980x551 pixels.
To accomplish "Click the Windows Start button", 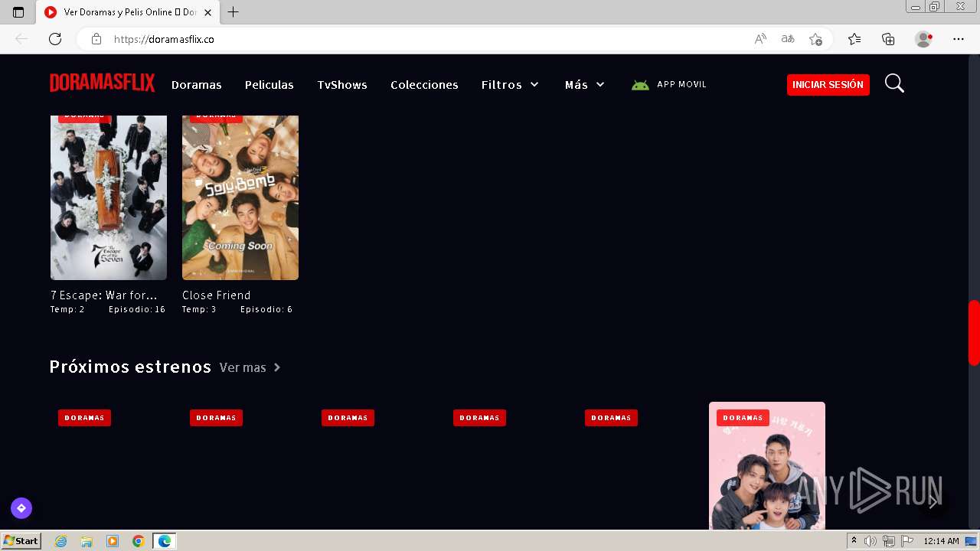I will (21, 541).
